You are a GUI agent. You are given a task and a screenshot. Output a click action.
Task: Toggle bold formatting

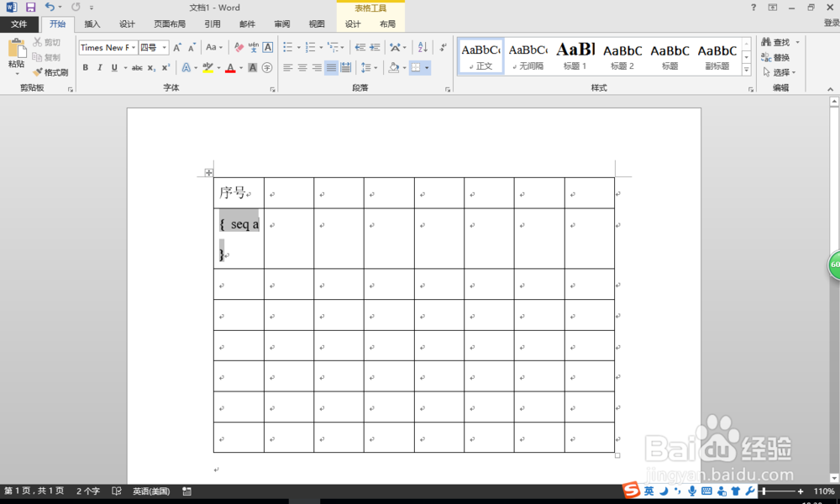[85, 67]
